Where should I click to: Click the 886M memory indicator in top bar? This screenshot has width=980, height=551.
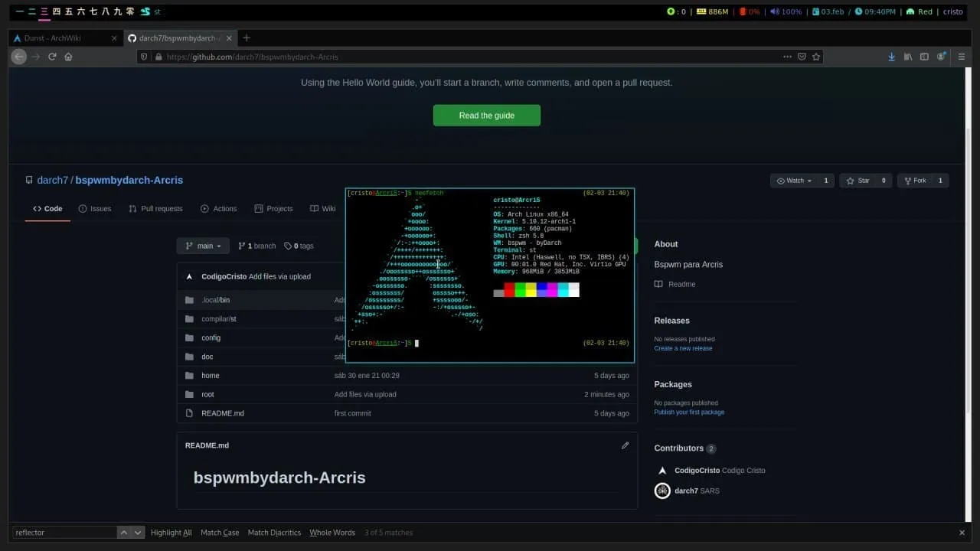pos(712,11)
